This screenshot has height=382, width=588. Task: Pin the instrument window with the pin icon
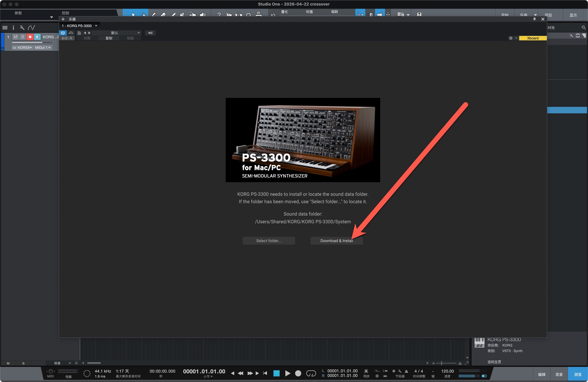tap(534, 19)
